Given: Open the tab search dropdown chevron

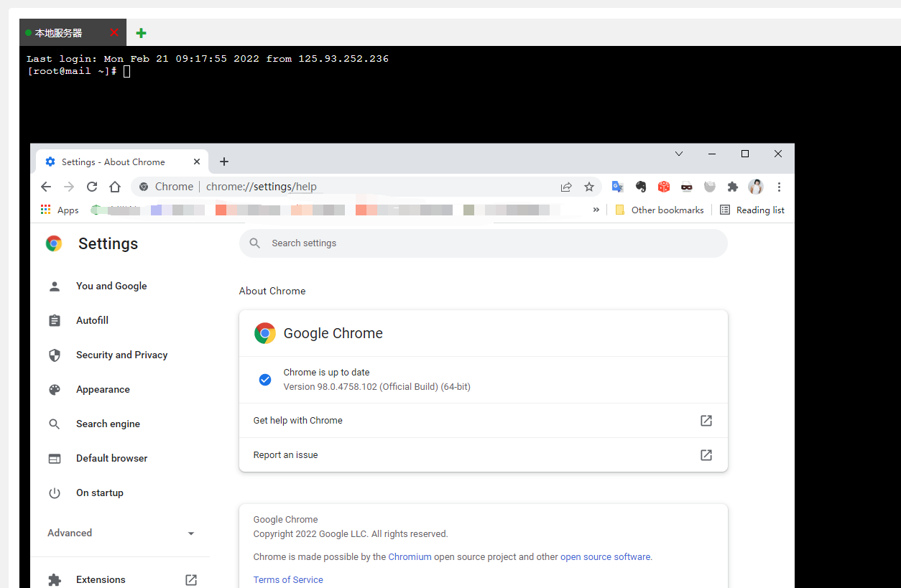Looking at the screenshot, I should coord(679,154).
